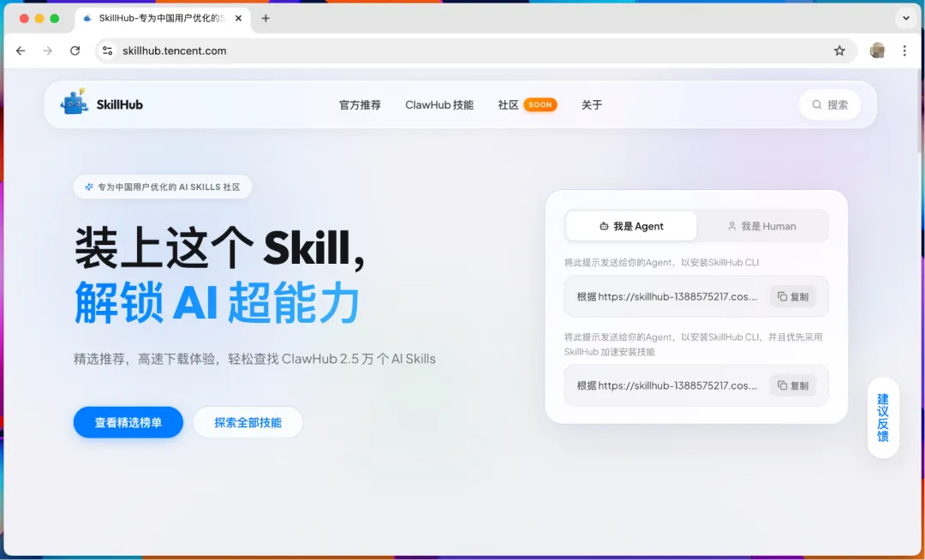The height and width of the screenshot is (560, 925).
Task: Switch to the 我是 Human tab
Action: (x=762, y=226)
